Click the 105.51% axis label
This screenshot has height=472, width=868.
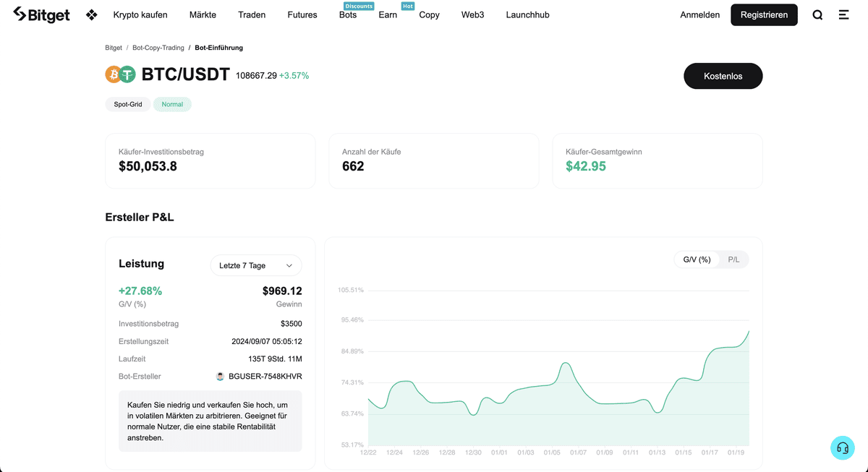(x=351, y=290)
